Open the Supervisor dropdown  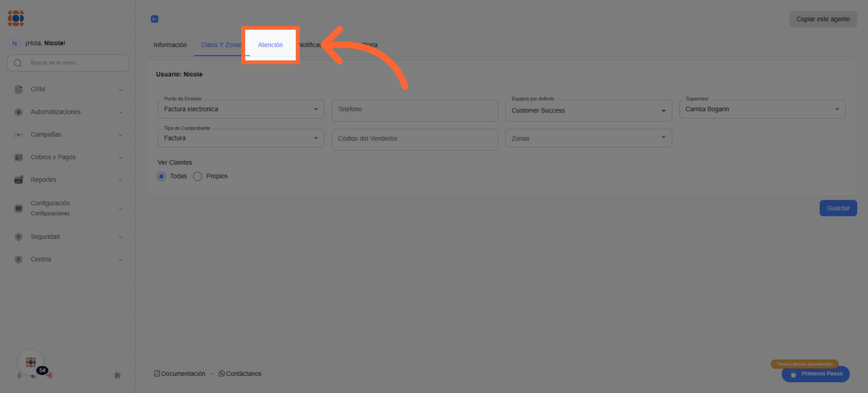762,109
